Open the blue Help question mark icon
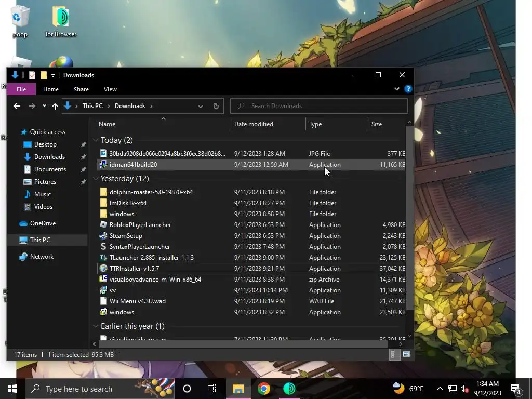The image size is (532, 399). (x=408, y=89)
